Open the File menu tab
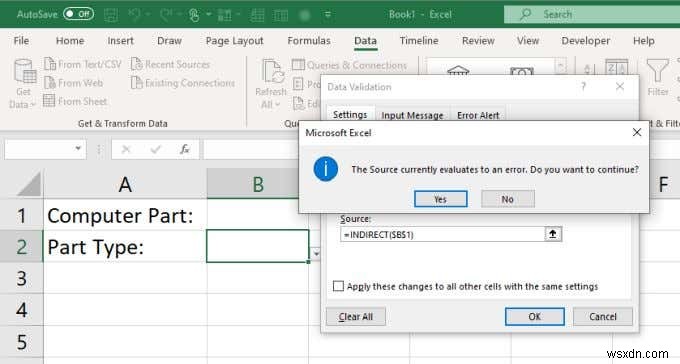Viewport: 680px width, 364px height. (x=21, y=41)
